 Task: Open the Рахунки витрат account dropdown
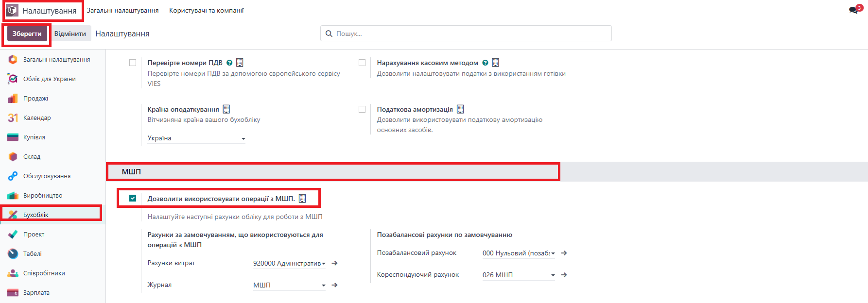click(289, 263)
